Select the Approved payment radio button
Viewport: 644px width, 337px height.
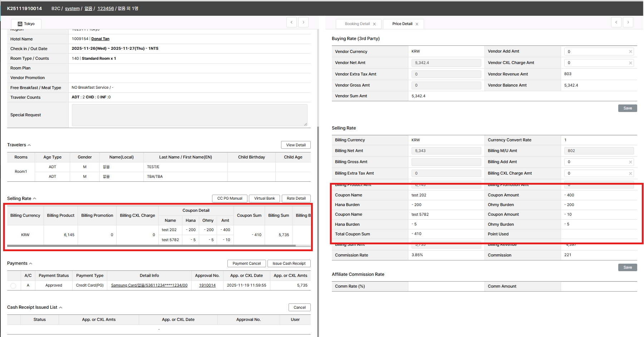point(13,285)
